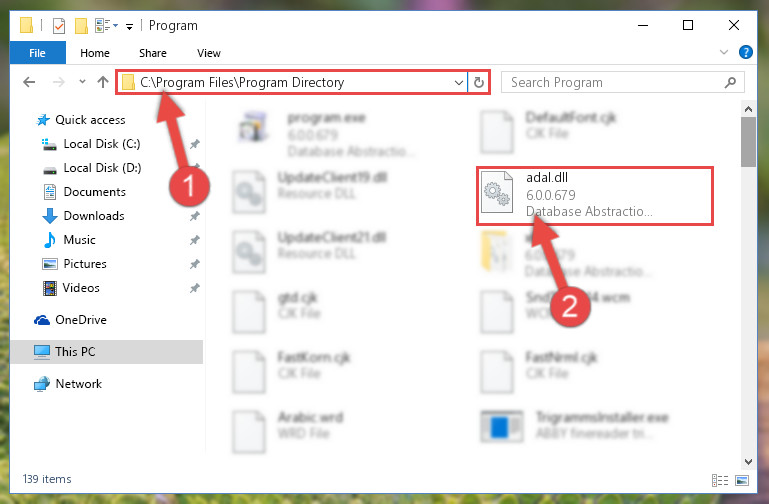Open Downloads in the navigation pane
This screenshot has height=504, width=769.
click(94, 216)
